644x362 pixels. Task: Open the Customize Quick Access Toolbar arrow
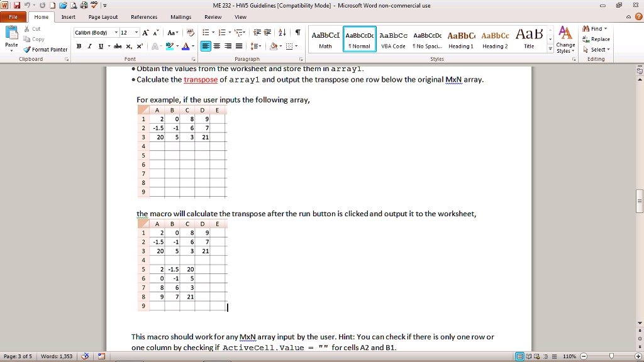click(105, 6)
